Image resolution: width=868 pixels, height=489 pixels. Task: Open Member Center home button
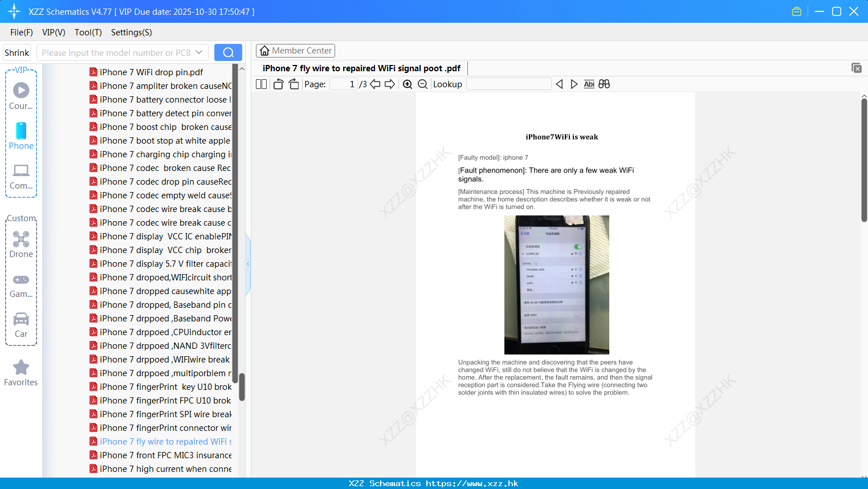coord(295,51)
